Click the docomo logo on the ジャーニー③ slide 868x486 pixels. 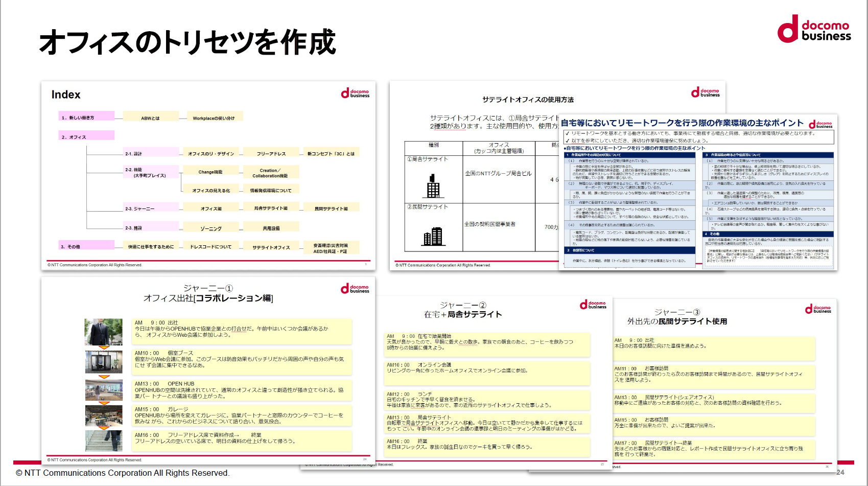(x=818, y=309)
